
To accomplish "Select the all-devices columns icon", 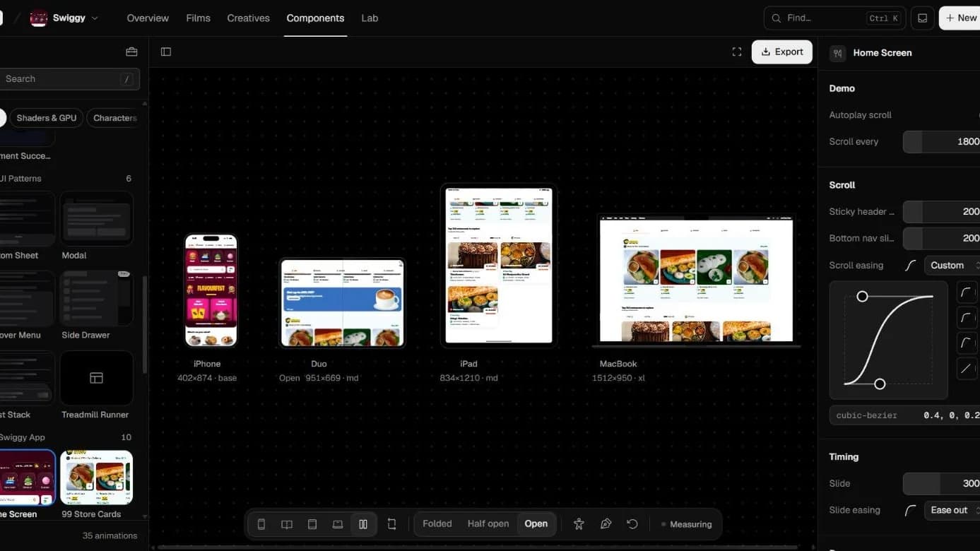I will (x=363, y=524).
